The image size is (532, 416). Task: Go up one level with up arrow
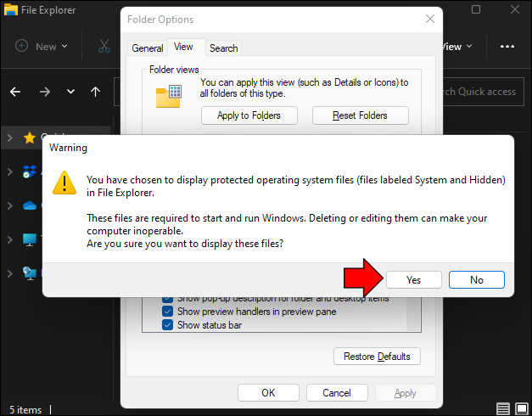click(95, 92)
